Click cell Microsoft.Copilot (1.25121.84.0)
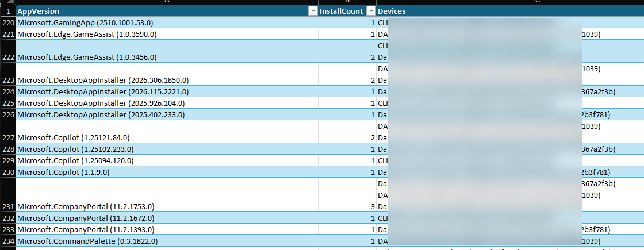The height and width of the screenshot is (250, 644). click(167, 132)
